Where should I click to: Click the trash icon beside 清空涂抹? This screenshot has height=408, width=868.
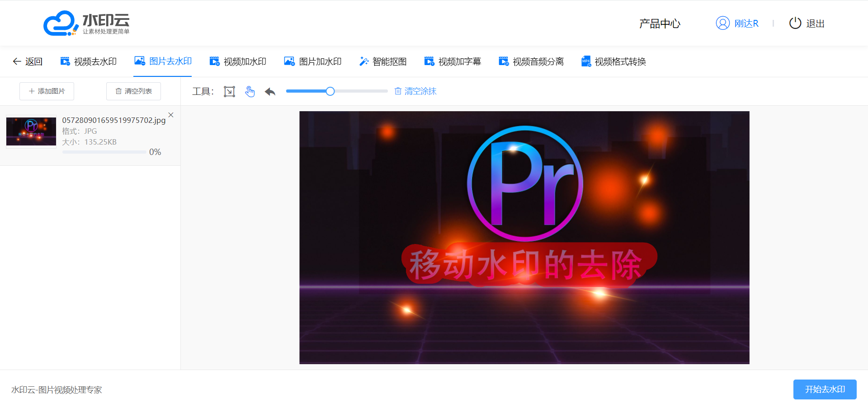click(x=398, y=91)
